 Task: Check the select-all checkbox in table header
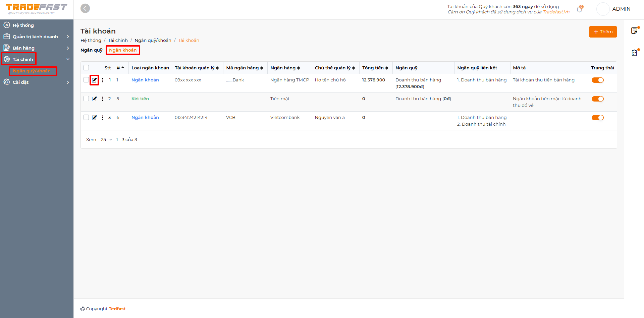tap(86, 68)
